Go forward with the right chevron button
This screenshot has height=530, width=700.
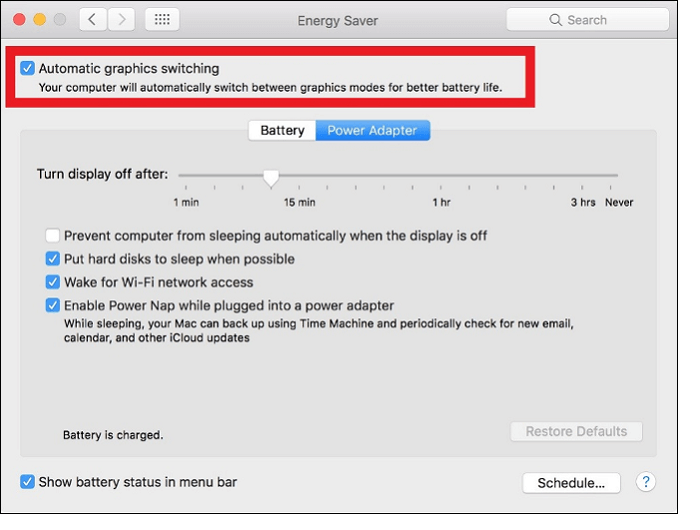[121, 20]
